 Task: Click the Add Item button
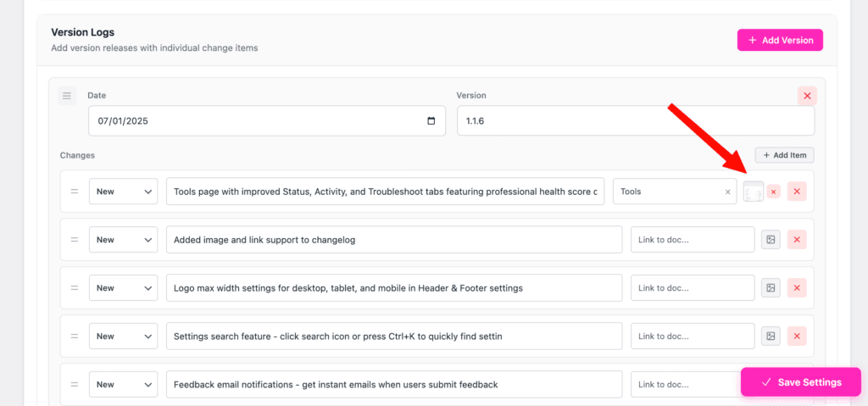[784, 155]
